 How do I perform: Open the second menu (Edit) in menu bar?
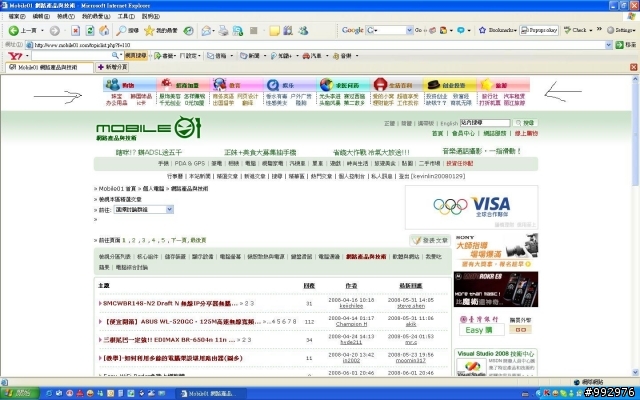point(41,16)
